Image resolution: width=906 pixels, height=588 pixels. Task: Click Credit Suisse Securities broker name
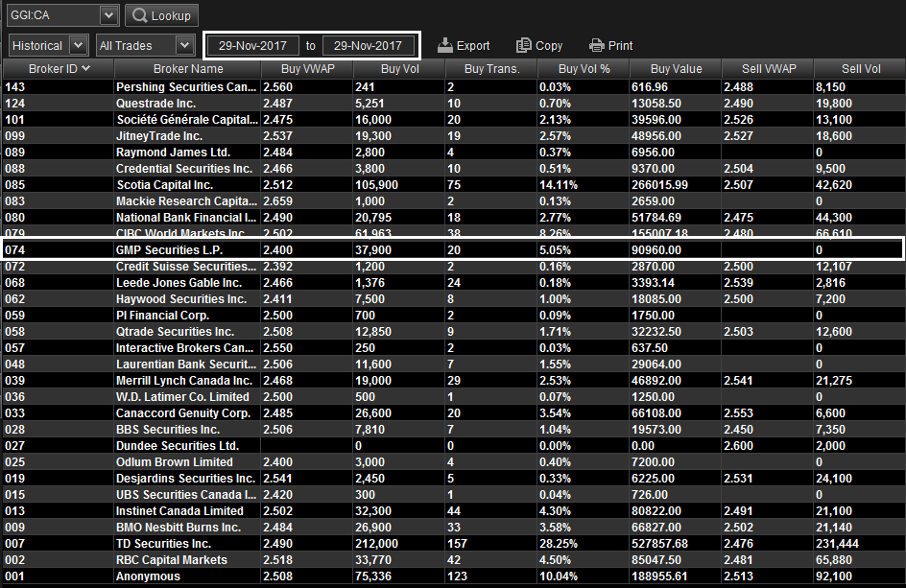pos(186,267)
